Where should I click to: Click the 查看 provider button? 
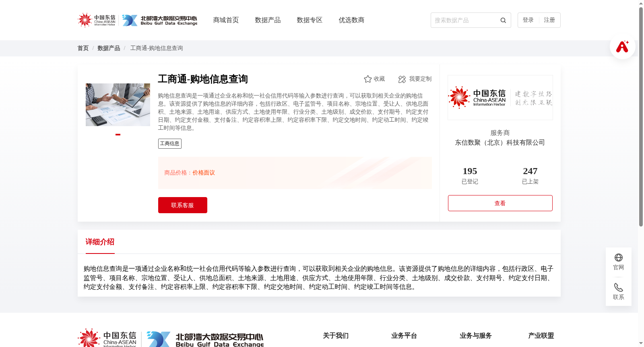click(x=500, y=203)
